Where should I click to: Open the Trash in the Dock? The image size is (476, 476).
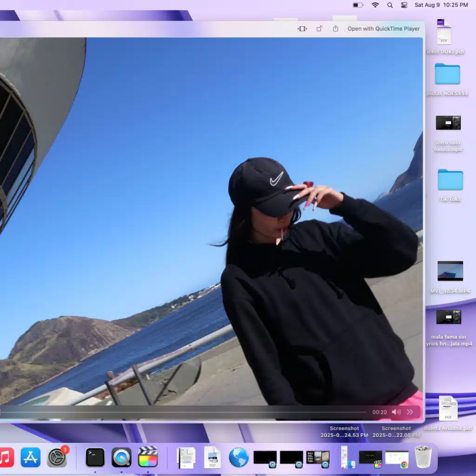423,457
